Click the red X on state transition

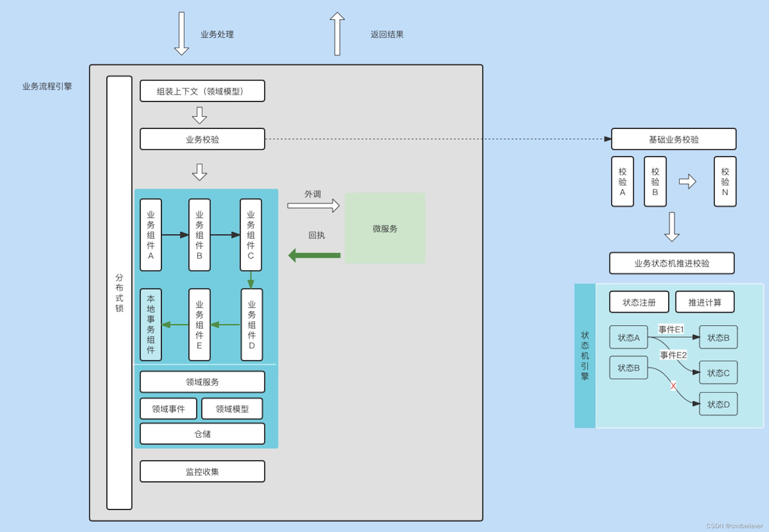(x=673, y=386)
